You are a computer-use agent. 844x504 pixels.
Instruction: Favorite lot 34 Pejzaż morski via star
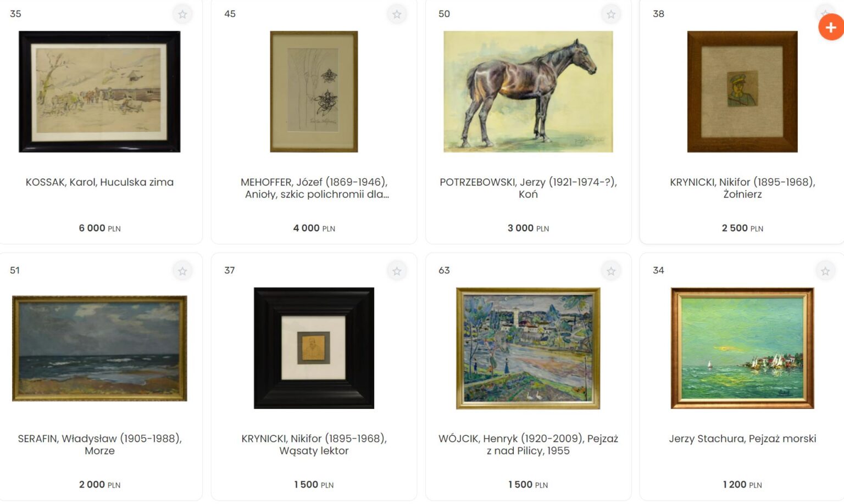825,271
